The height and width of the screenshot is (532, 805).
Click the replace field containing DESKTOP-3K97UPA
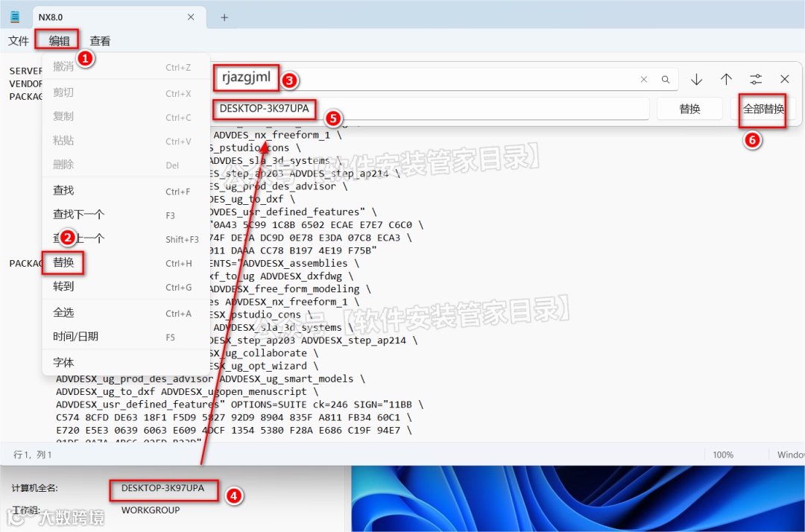(x=432, y=109)
